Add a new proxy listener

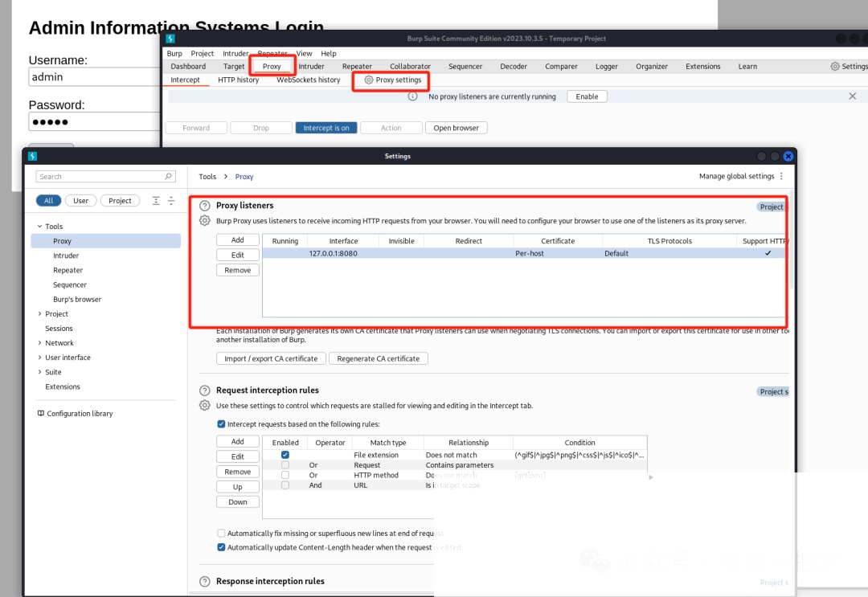click(237, 240)
